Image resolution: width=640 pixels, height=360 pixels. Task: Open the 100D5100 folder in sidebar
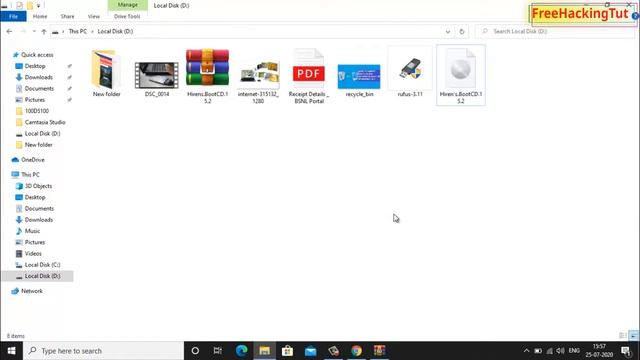[x=37, y=111]
